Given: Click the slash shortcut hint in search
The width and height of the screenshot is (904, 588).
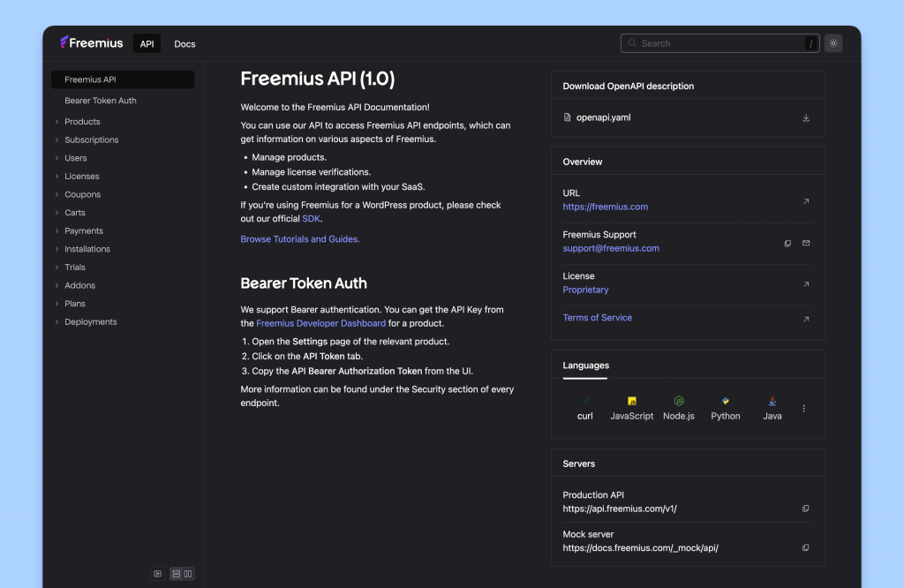Looking at the screenshot, I should coord(810,43).
